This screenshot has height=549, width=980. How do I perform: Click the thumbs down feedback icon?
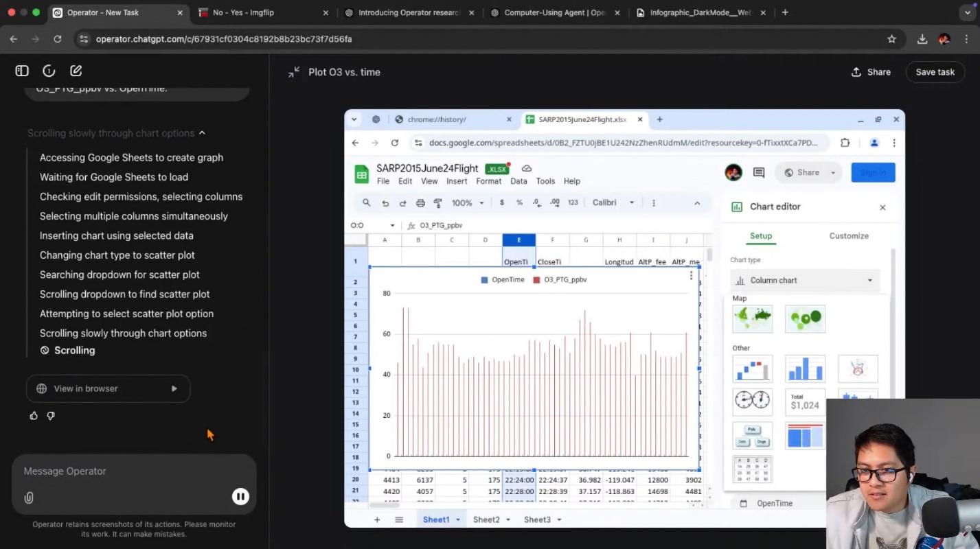(51, 415)
